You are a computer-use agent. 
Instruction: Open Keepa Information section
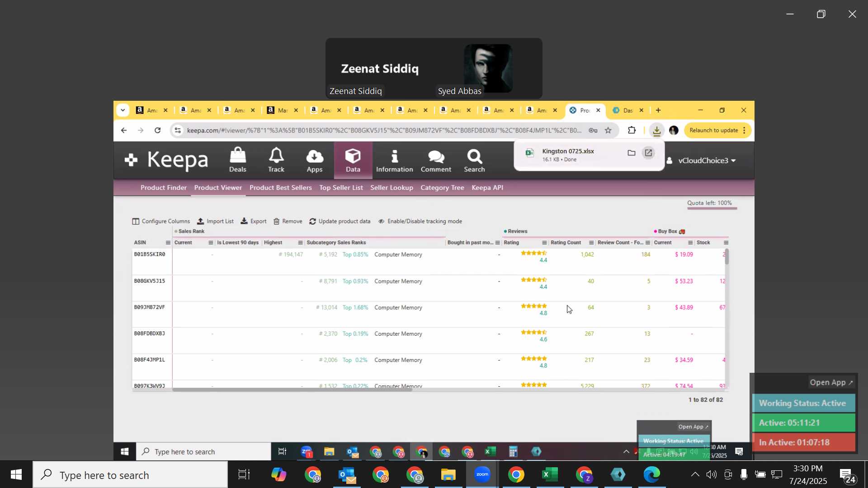pyautogui.click(x=394, y=160)
